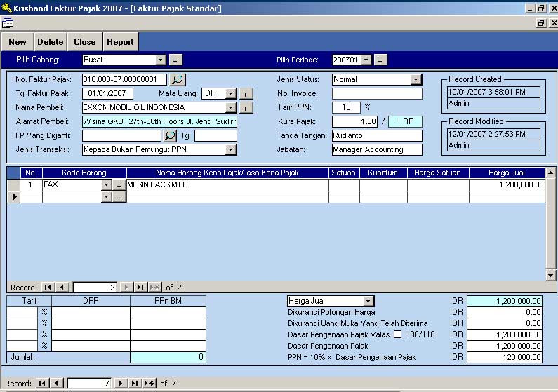Image resolution: width=558 pixels, height=392 pixels.
Task: Click the form icon below the title bar
Action: coord(8,23)
